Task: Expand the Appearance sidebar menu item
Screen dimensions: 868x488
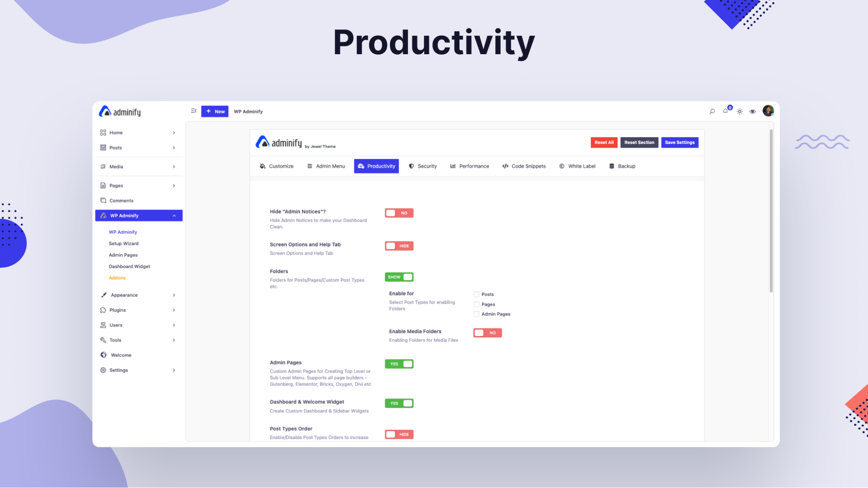Action: pyautogui.click(x=174, y=295)
